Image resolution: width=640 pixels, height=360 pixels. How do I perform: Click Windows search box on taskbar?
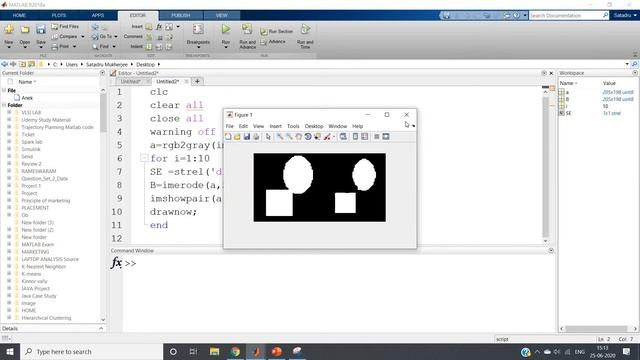91,352
